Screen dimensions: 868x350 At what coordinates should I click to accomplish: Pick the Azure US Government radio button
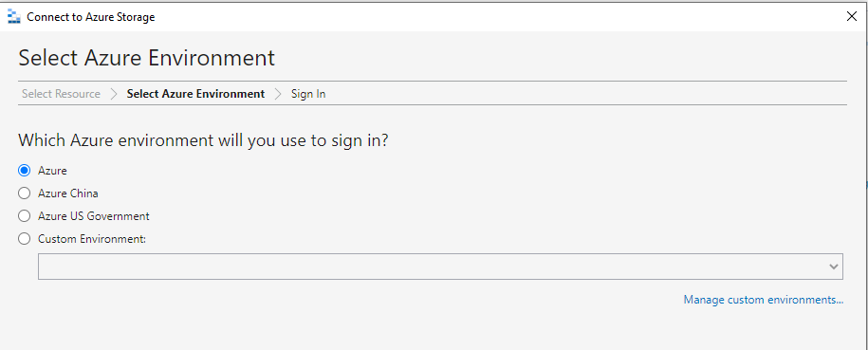coord(24,216)
